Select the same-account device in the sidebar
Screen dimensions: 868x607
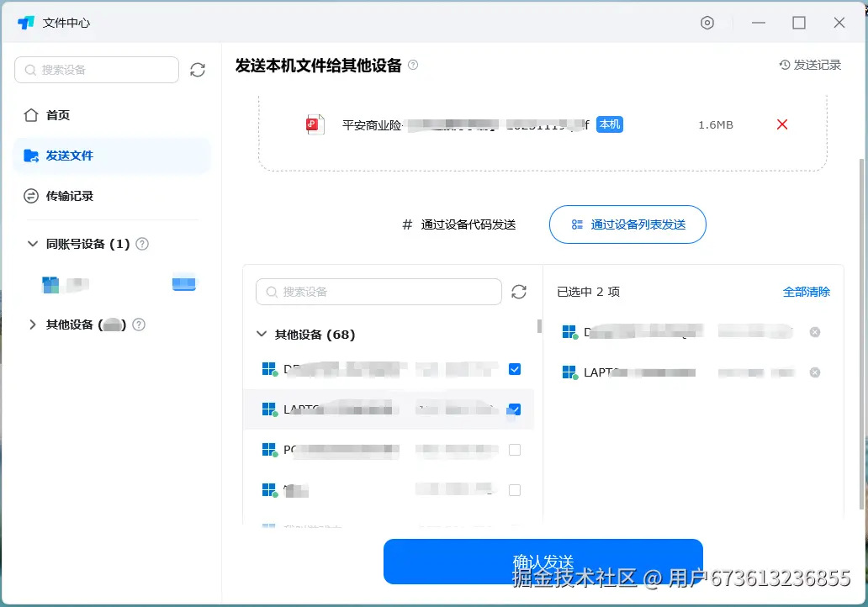pyautogui.click(x=119, y=284)
